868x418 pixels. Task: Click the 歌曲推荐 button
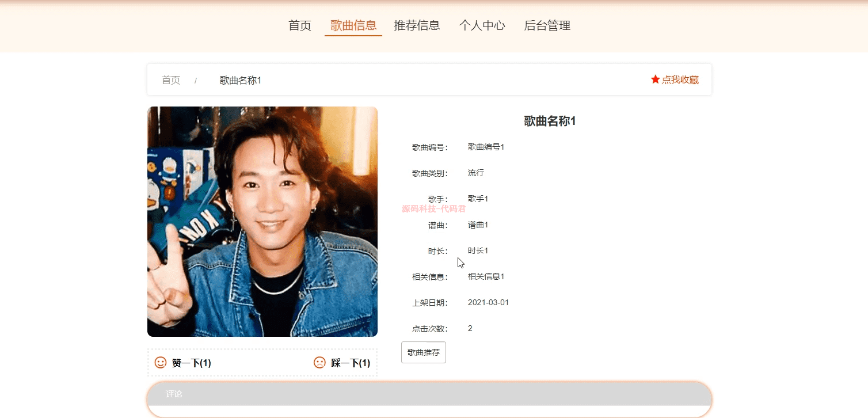pos(424,352)
